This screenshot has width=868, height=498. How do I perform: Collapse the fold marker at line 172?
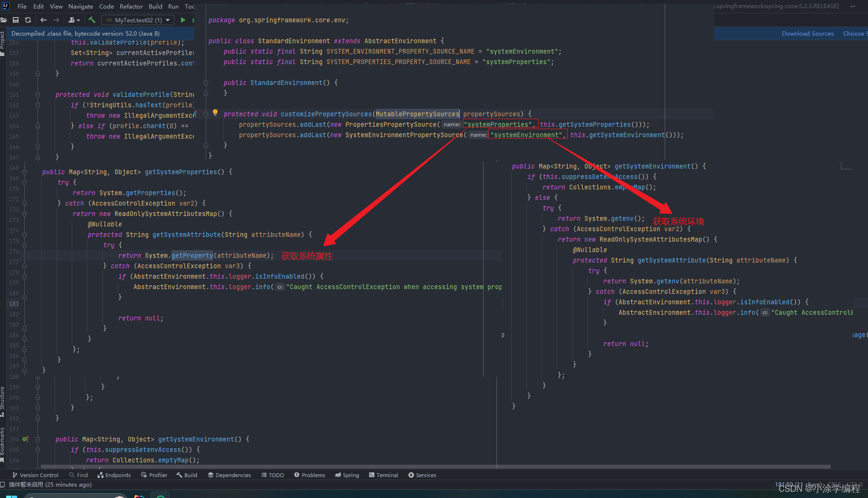click(x=24, y=214)
